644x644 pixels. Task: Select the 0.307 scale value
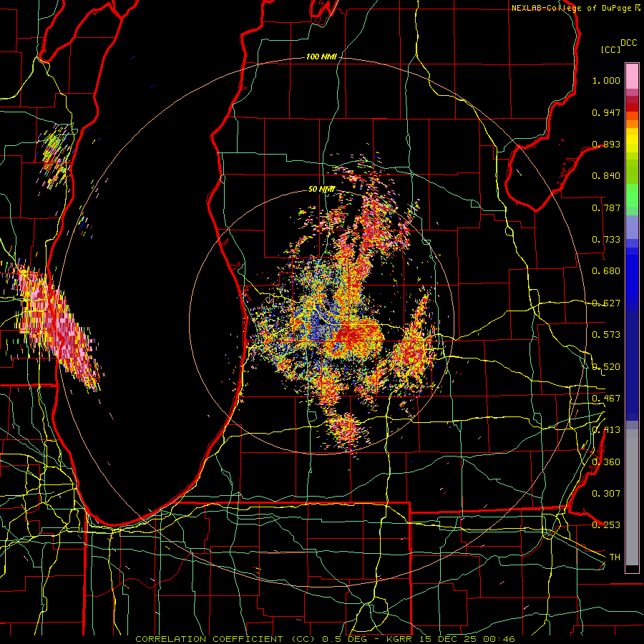pos(606,494)
